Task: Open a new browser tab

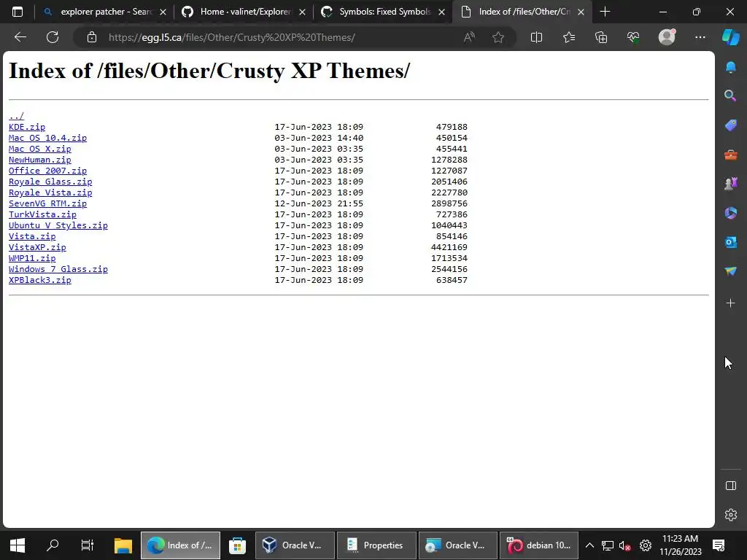Action: [605, 12]
